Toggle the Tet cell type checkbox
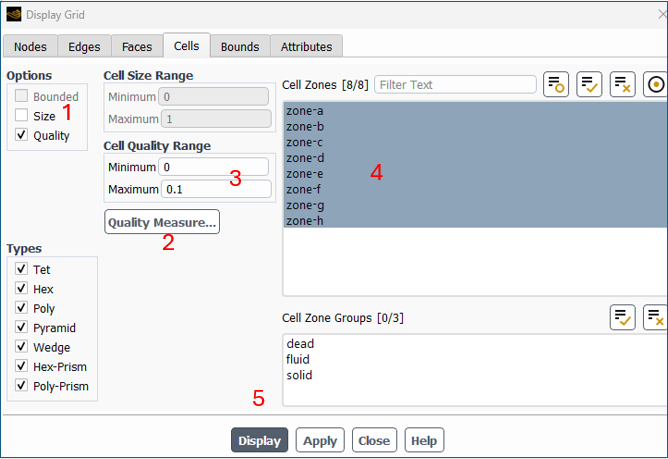The height and width of the screenshot is (459, 668). point(22,270)
